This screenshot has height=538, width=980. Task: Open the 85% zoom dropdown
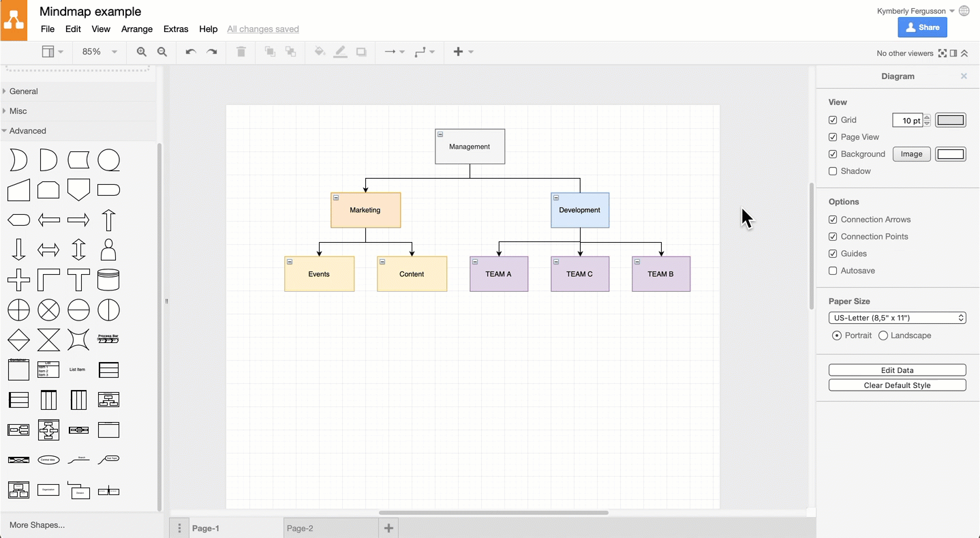[99, 52]
